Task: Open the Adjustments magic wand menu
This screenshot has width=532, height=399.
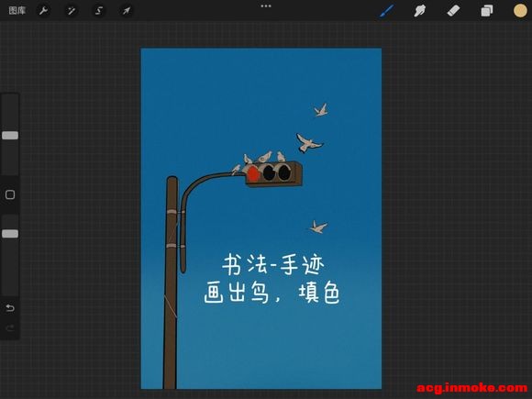Action: pyautogui.click(x=72, y=11)
